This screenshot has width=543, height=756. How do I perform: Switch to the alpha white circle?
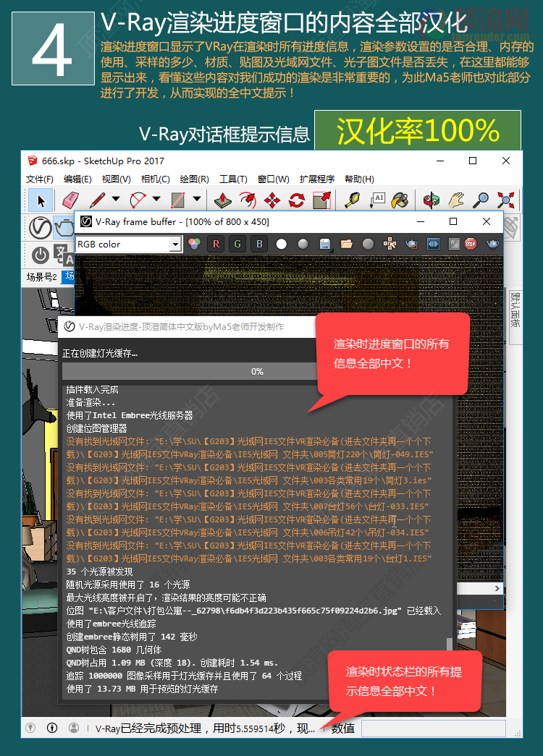282,244
